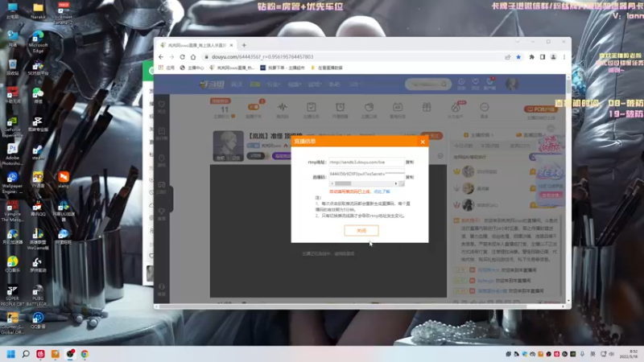
Task: Click the streamer room avatar thumbnail
Action: [x=229, y=146]
